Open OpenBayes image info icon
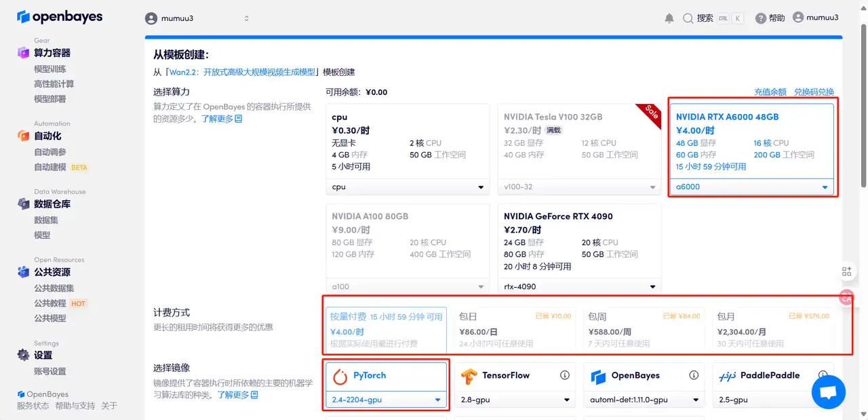This screenshot has height=420, width=868. tap(694, 375)
